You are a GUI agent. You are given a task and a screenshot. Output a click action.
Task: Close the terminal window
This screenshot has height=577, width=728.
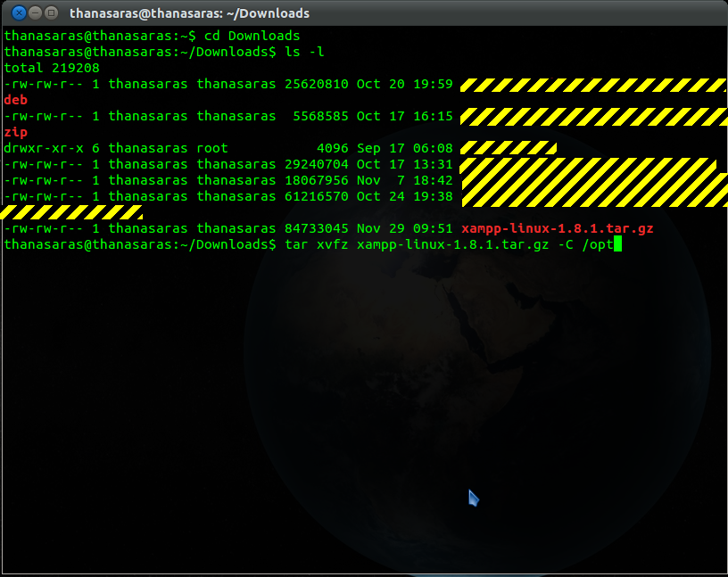click(x=19, y=13)
